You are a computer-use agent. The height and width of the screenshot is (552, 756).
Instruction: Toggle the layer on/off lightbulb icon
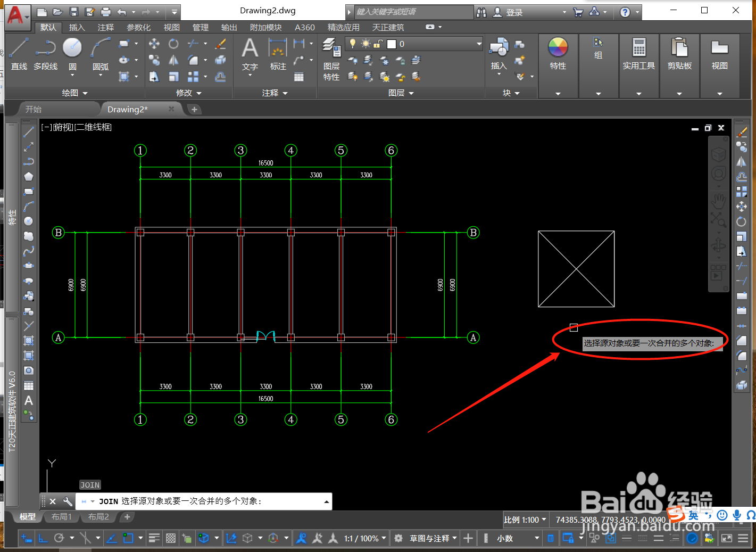point(353,44)
